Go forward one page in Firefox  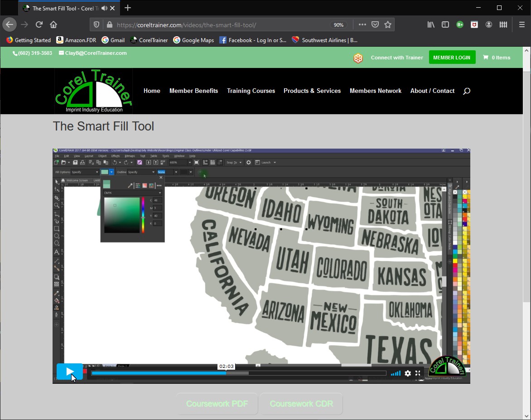click(x=24, y=25)
